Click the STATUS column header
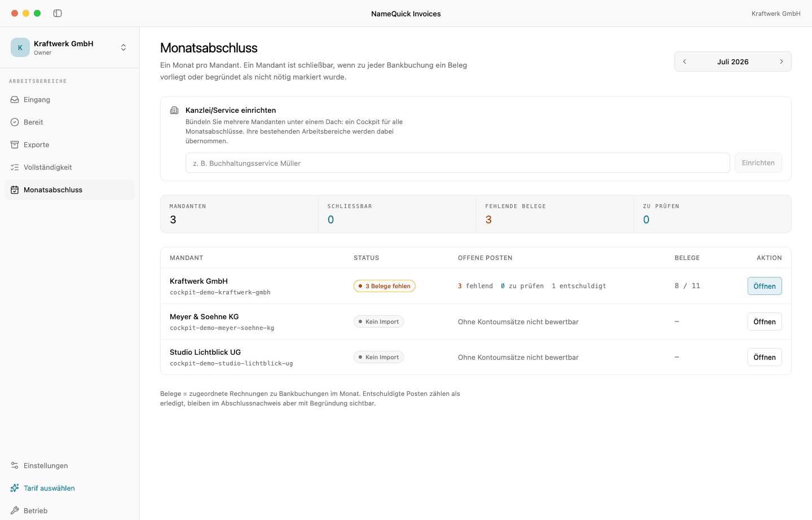This screenshot has height=520, width=812. (367, 258)
